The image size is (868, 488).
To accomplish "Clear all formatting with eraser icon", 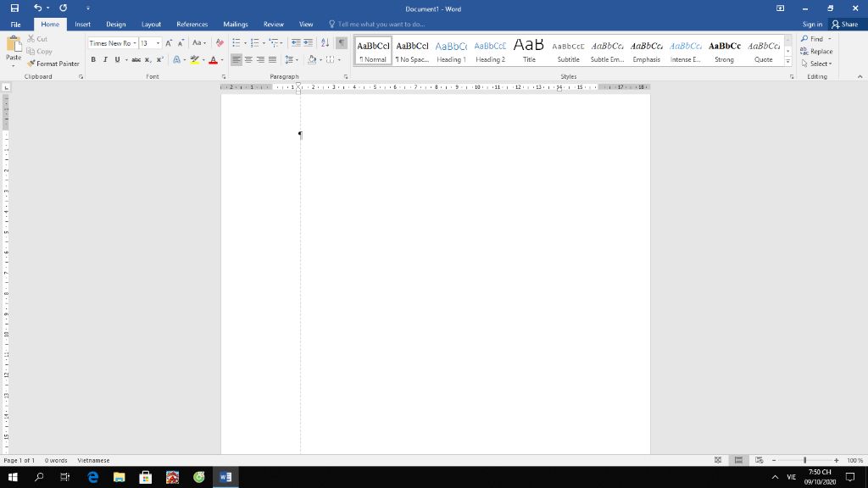I will pos(220,43).
